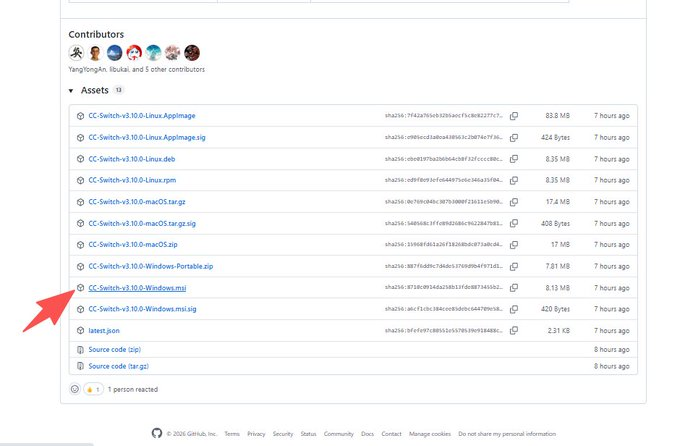Download CC-Switch-v3.10.0-macOS.tar.gz
Image resolution: width=680 pixels, height=446 pixels.
click(136, 202)
